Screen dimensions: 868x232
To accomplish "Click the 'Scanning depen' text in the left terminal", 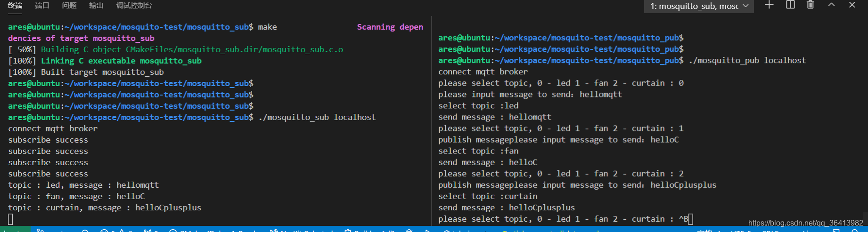I will tap(390, 27).
